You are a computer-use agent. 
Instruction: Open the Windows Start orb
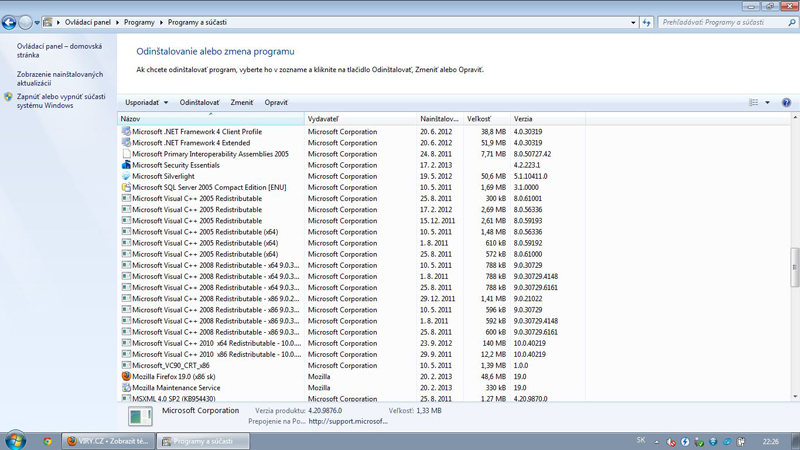tap(15, 440)
